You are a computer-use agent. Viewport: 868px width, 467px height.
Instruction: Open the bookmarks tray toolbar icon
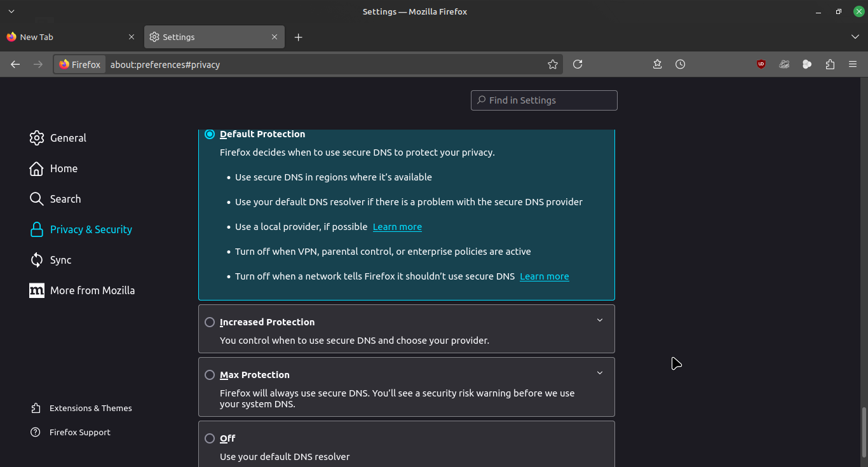[657, 64]
